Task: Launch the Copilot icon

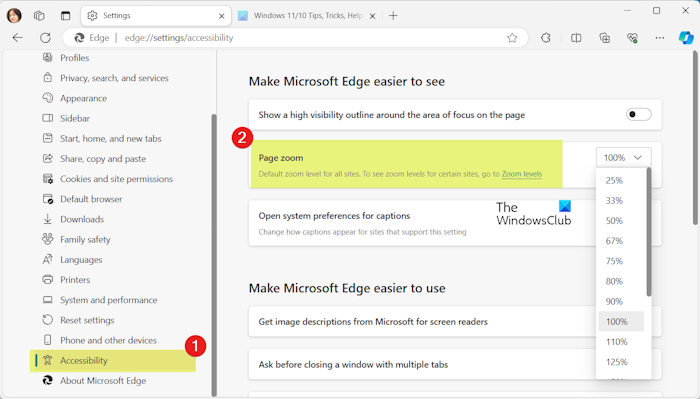Action: (x=686, y=38)
